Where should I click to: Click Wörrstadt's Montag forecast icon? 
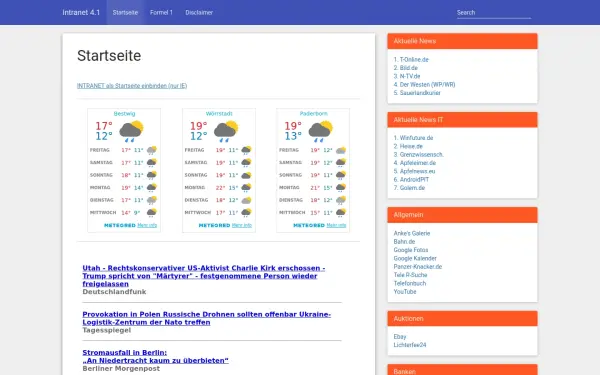246,188
